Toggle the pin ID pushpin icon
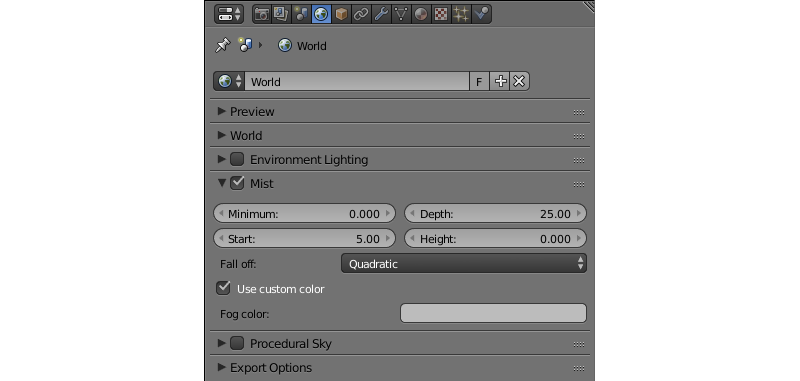Screen dimensions: 800x381 click(222, 46)
